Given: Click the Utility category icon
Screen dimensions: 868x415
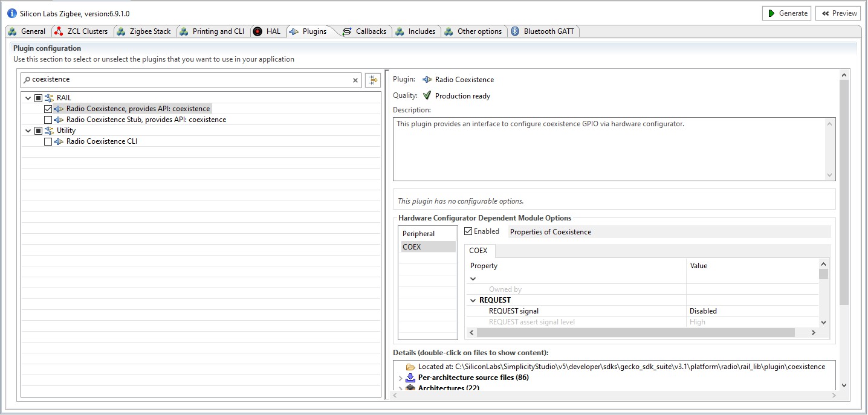Looking at the screenshot, I should pyautogui.click(x=49, y=130).
